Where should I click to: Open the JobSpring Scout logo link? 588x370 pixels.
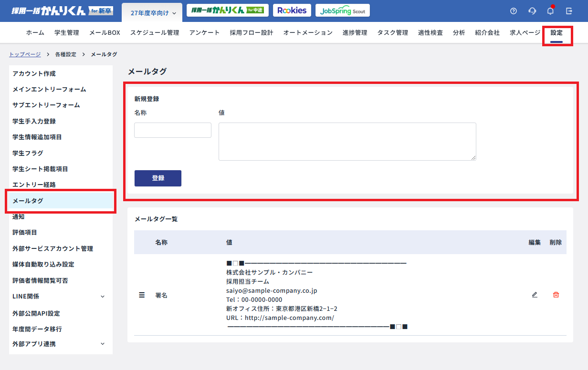pos(342,10)
